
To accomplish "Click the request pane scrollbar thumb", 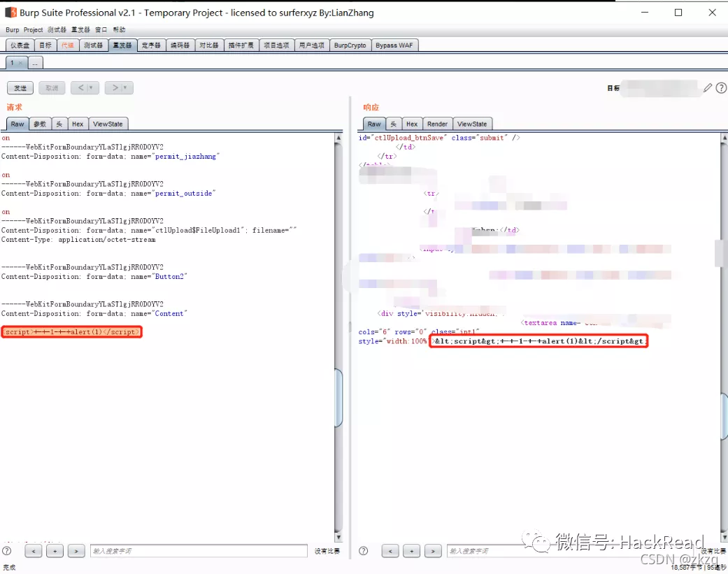I will 338,398.
